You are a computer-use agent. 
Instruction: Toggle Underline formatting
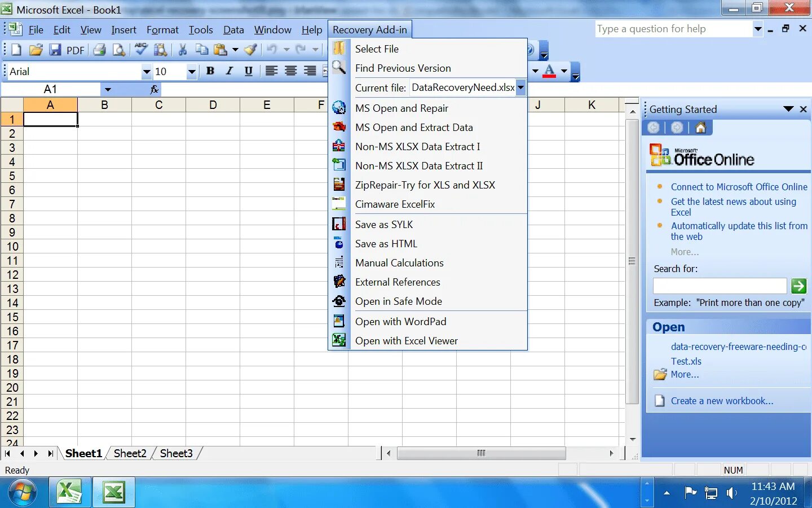pyautogui.click(x=249, y=71)
